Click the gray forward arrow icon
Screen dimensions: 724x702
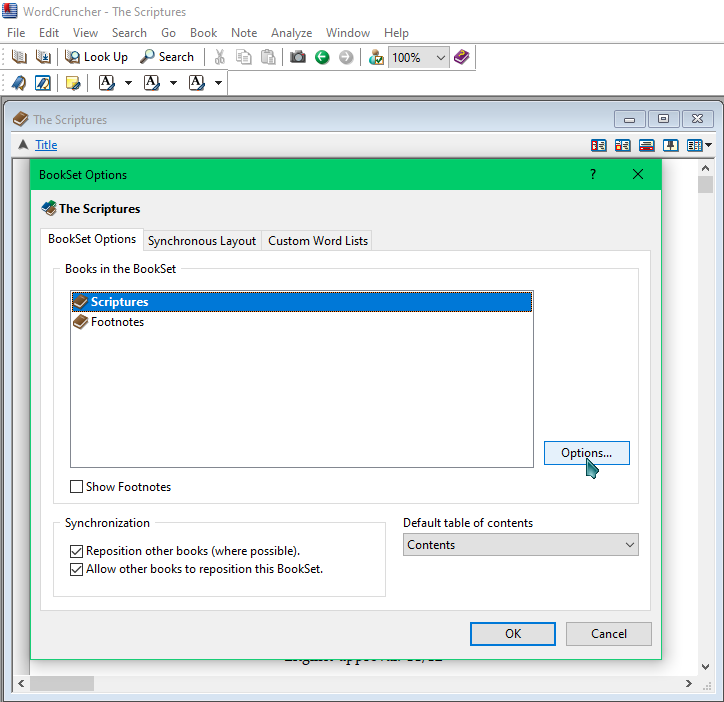[x=346, y=57]
